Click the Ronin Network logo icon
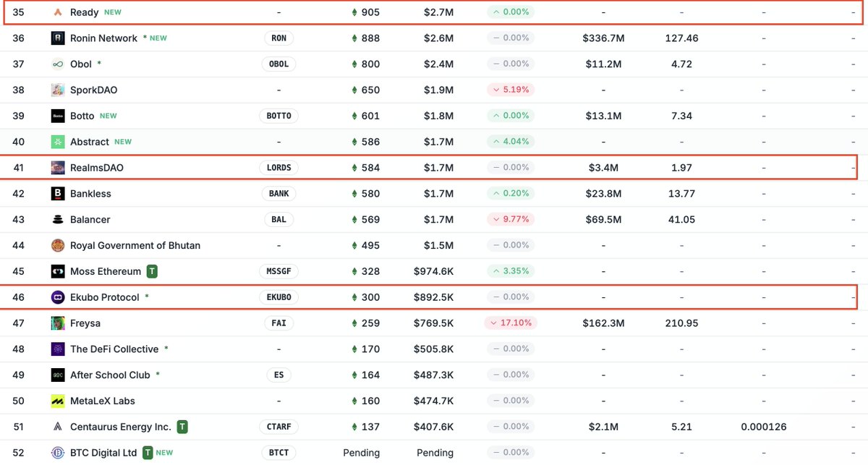868x465 pixels. coord(58,38)
